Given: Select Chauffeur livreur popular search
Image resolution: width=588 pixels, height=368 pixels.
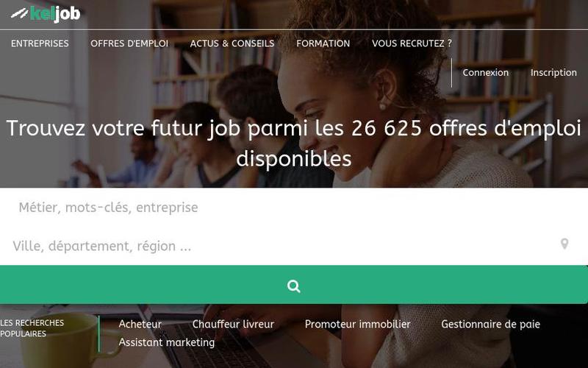Looking at the screenshot, I should coord(233,324).
